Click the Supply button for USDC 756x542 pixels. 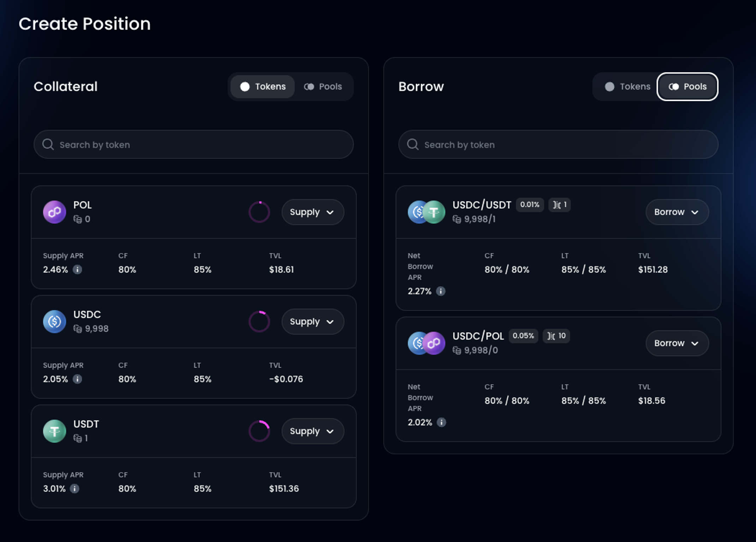pos(312,321)
